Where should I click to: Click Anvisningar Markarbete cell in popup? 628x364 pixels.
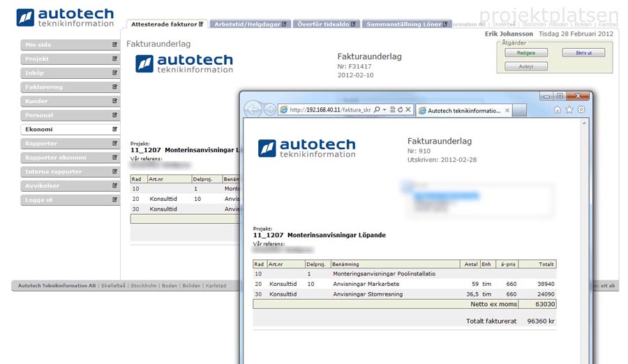366,284
